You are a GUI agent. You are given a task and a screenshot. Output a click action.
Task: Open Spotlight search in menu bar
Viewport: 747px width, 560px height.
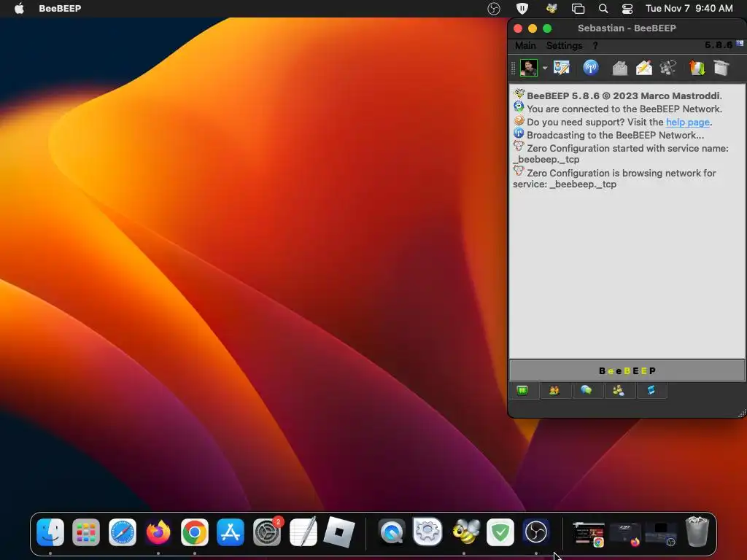603,8
